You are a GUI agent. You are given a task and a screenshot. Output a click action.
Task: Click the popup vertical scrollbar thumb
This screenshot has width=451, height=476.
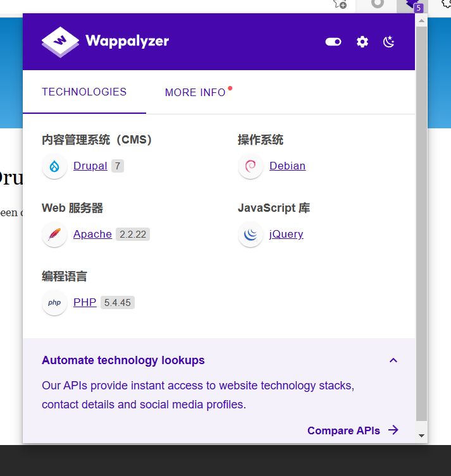click(421, 224)
